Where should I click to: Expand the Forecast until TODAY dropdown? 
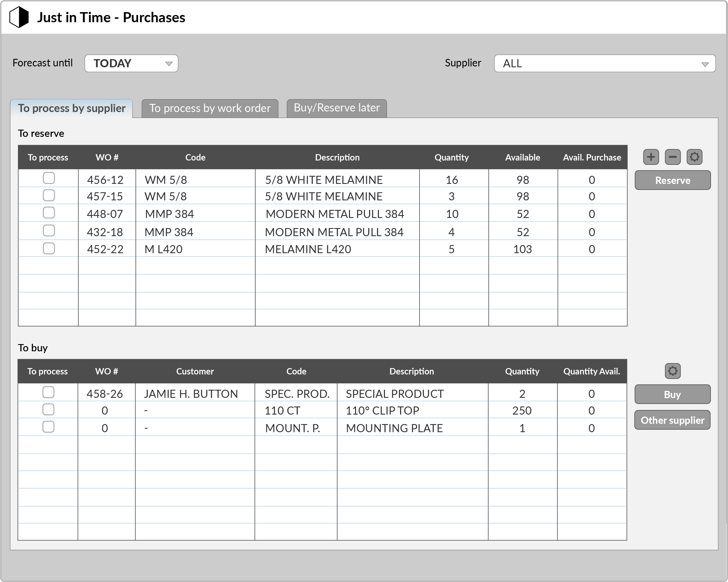click(131, 63)
